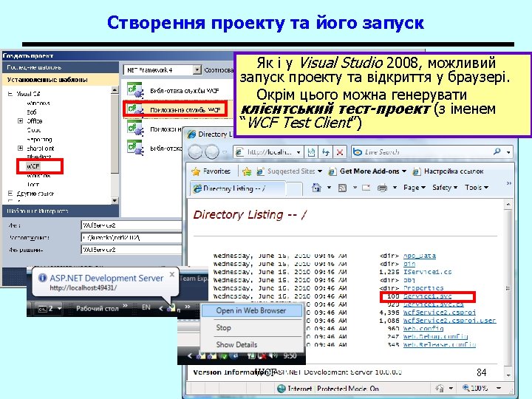Open the Home button dropdown arrow
532x399 pixels.
click(329, 187)
